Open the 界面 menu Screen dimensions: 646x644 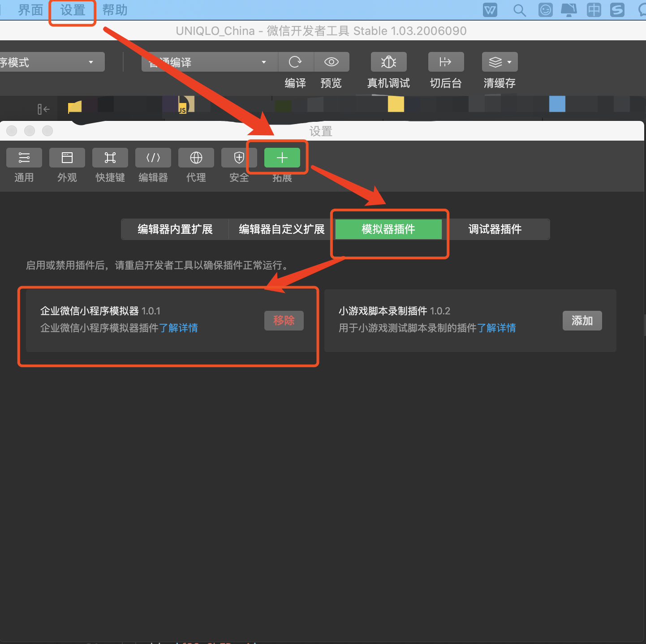30,10
